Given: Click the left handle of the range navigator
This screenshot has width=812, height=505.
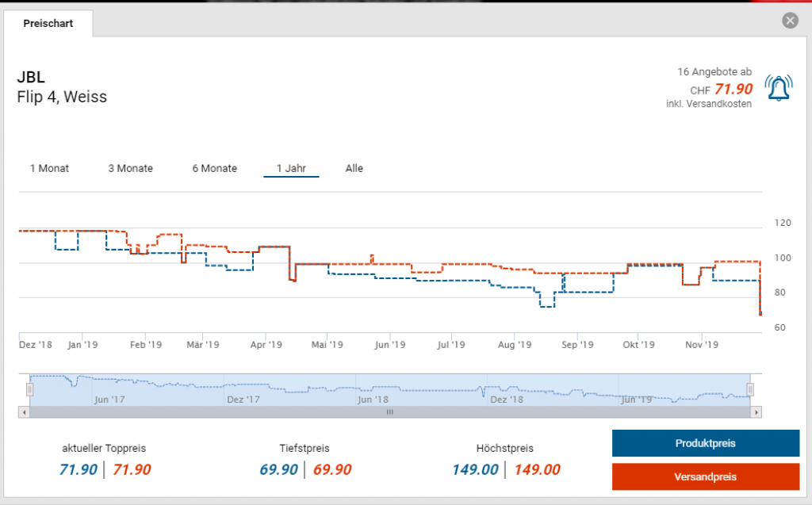Looking at the screenshot, I should tap(29, 389).
